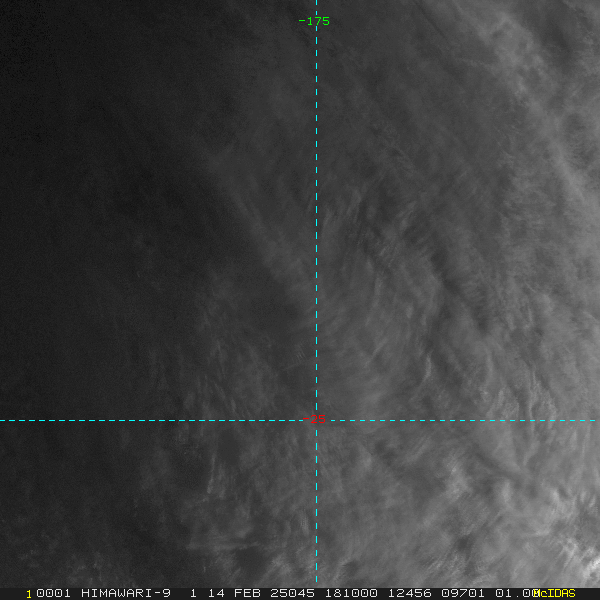This screenshot has width=600, height=600.
Task: Click the McIDAS label in status bar
Action: [x=554, y=593]
